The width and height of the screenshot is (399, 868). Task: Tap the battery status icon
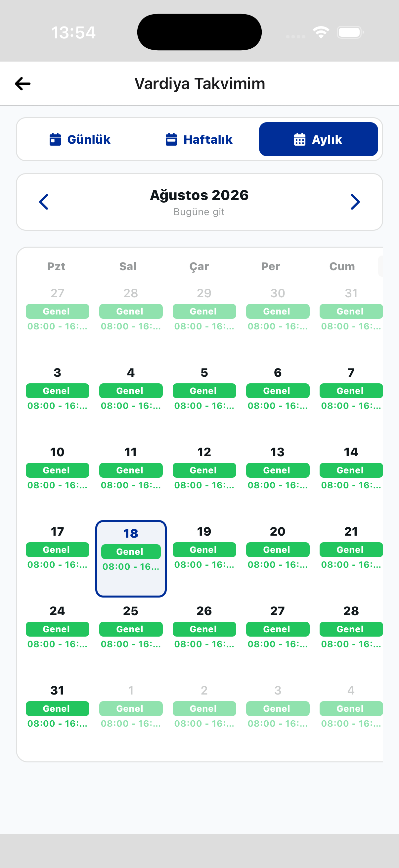point(350,32)
